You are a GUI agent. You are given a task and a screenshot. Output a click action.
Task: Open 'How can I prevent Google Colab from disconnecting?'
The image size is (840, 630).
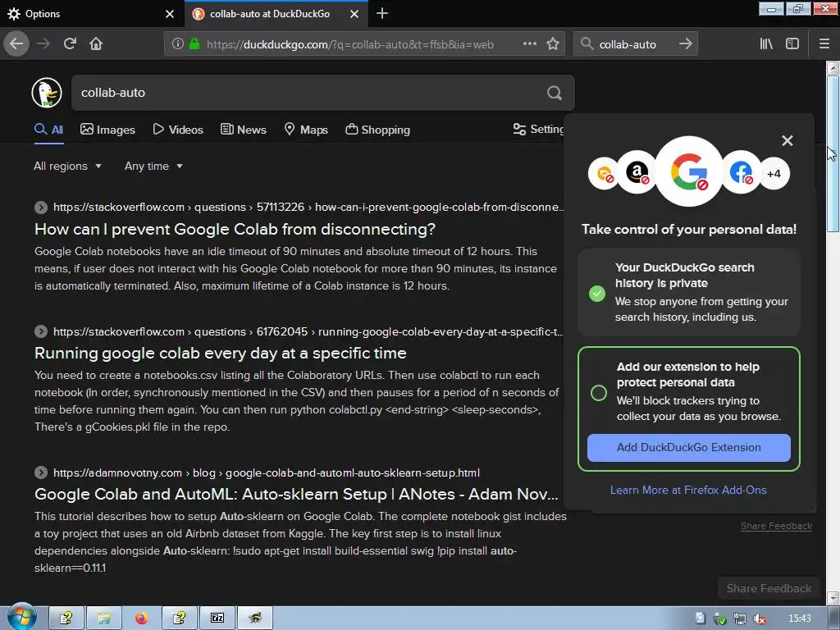point(235,230)
